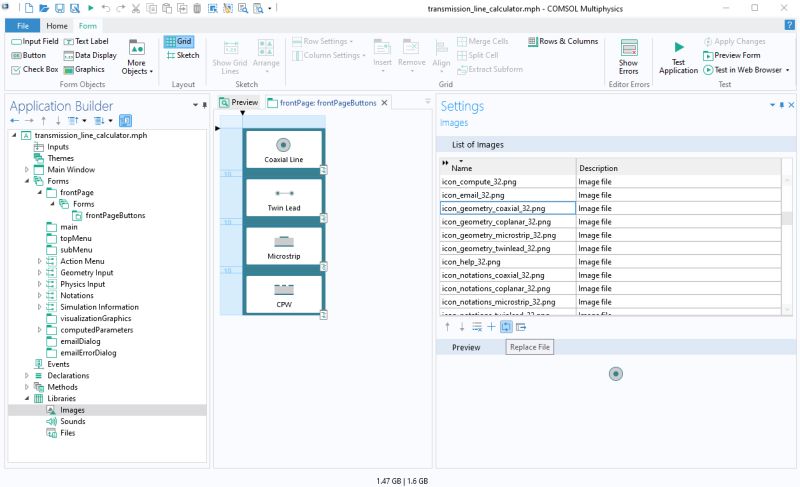Select icon_help_32.png in the image list
The width and height of the screenshot is (800, 487).
tap(508, 262)
